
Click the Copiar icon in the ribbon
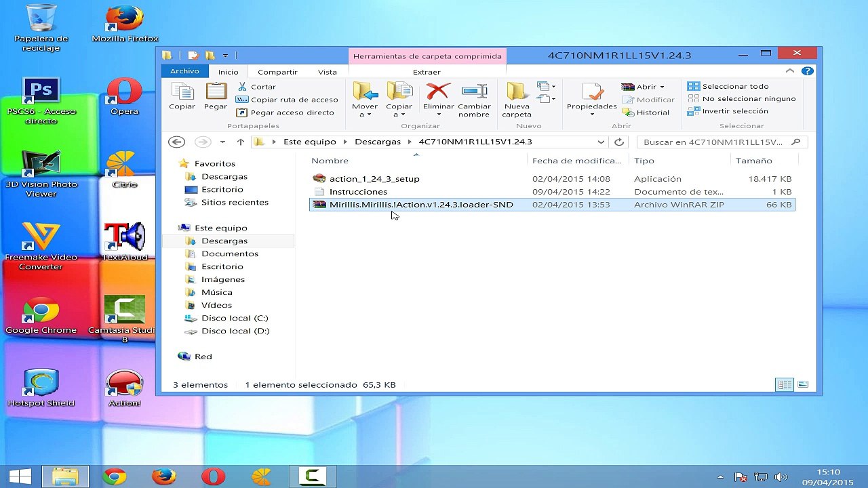tap(182, 96)
